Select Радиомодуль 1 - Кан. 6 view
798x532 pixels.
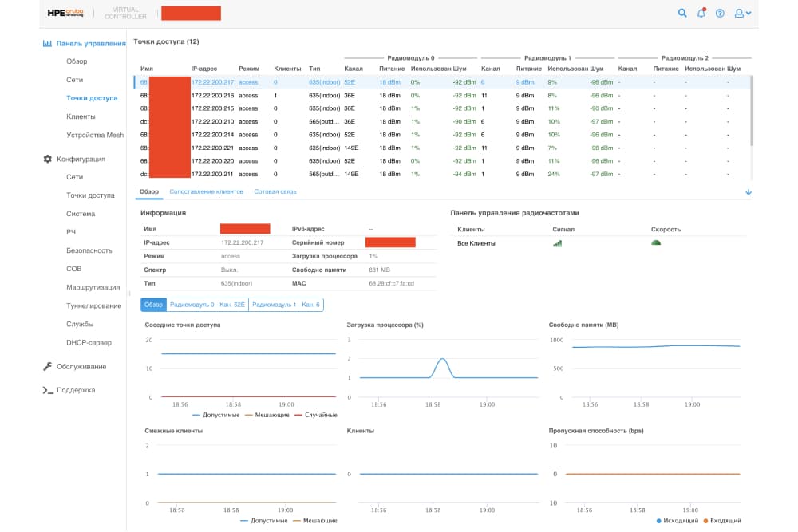coord(286,305)
